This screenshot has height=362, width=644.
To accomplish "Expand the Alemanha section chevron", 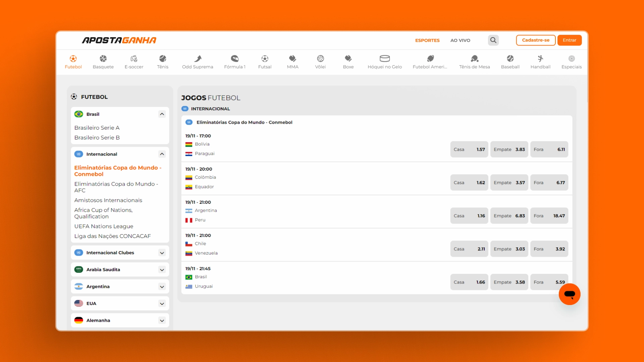I will 162,320.
